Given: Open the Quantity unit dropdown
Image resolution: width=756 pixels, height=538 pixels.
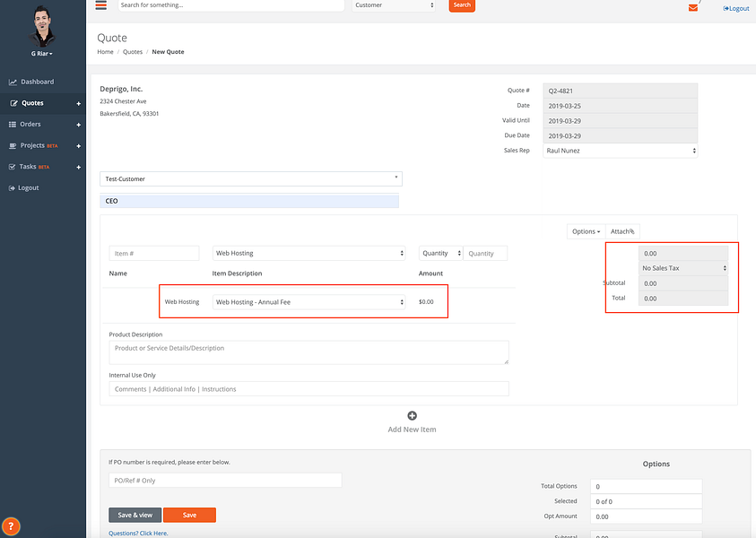Looking at the screenshot, I should [440, 254].
